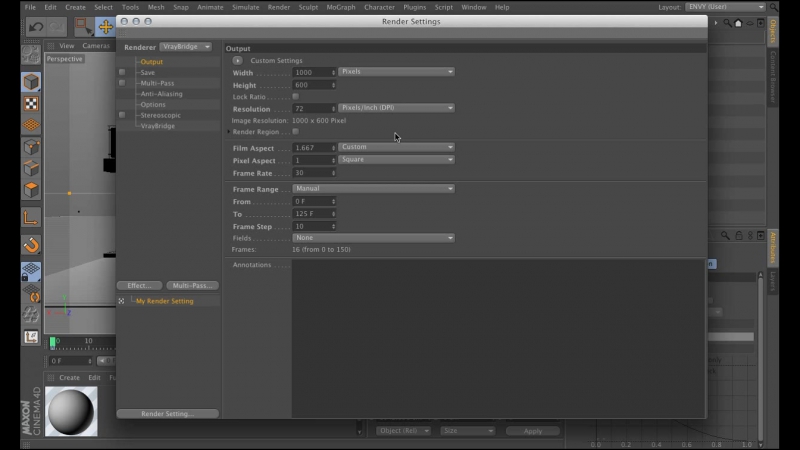The height and width of the screenshot is (450, 800).
Task: Open the Pixels/Inch (DPI) dropdown
Action: coord(396,108)
